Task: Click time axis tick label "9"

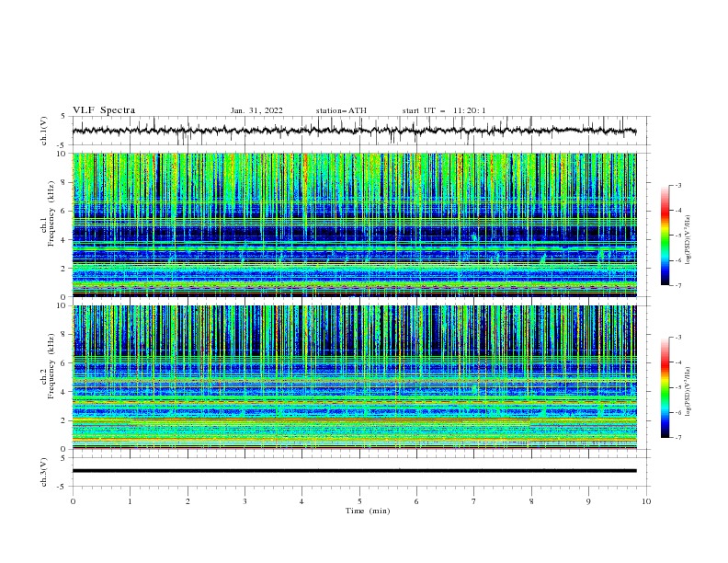Action: pos(588,501)
